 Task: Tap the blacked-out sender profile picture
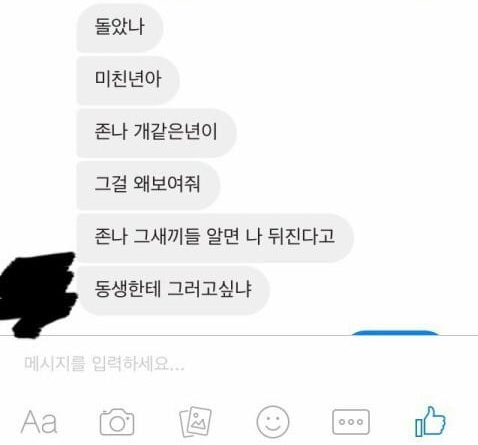tap(37, 294)
